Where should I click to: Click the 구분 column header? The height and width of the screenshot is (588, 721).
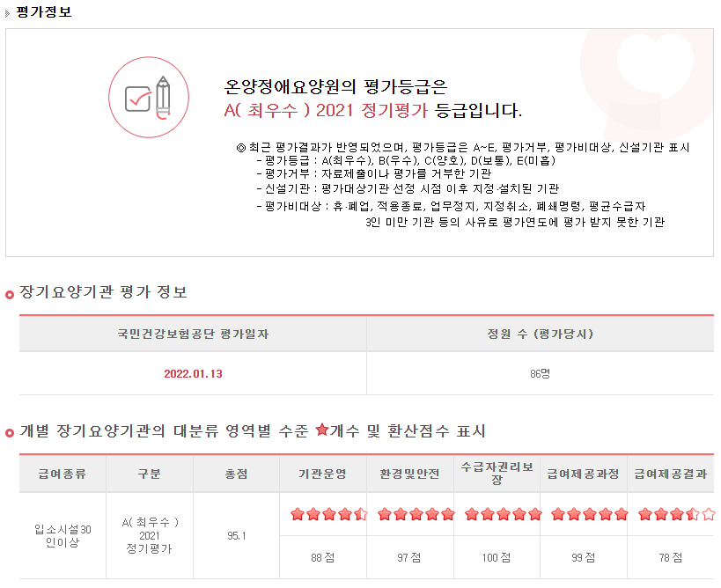(149, 474)
